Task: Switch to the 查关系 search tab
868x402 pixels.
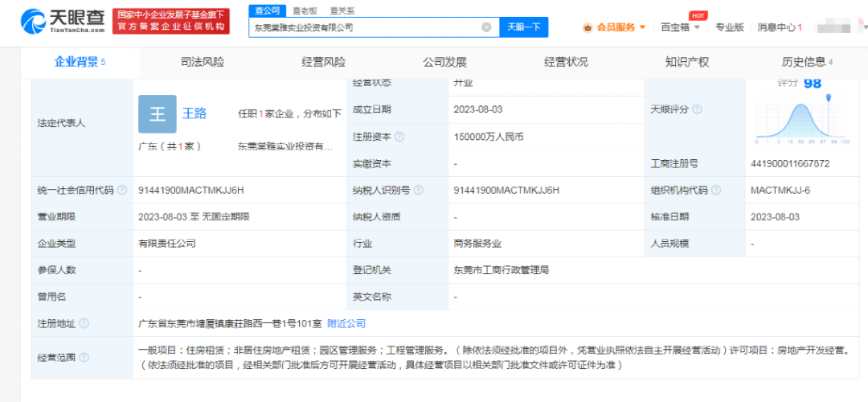Action: 342,10
